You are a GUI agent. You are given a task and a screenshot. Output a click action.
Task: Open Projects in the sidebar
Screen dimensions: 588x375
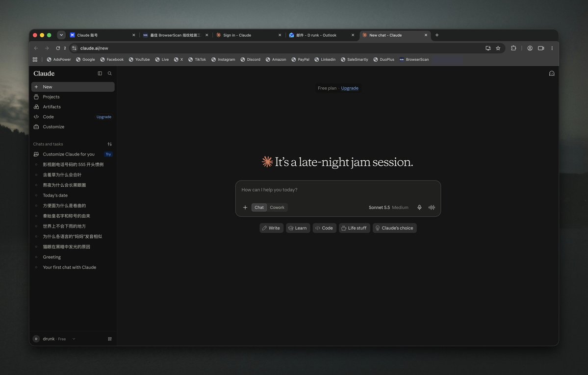(73, 97)
